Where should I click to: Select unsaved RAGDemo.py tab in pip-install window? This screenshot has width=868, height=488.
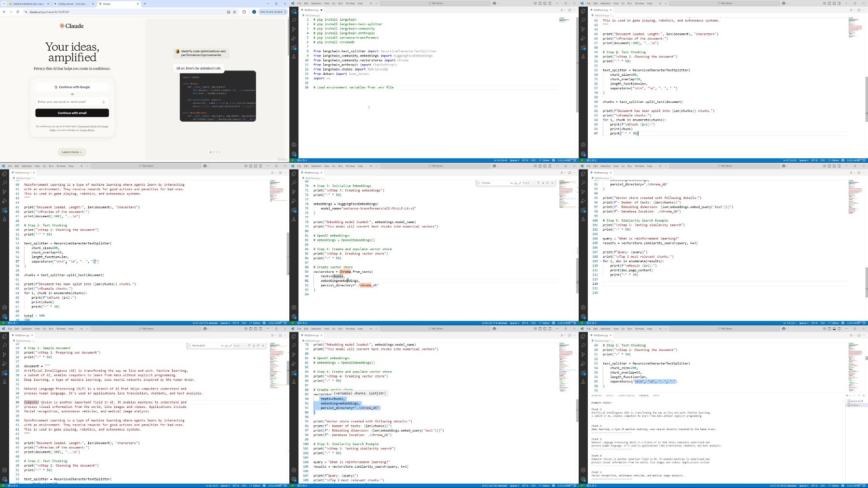coord(311,10)
